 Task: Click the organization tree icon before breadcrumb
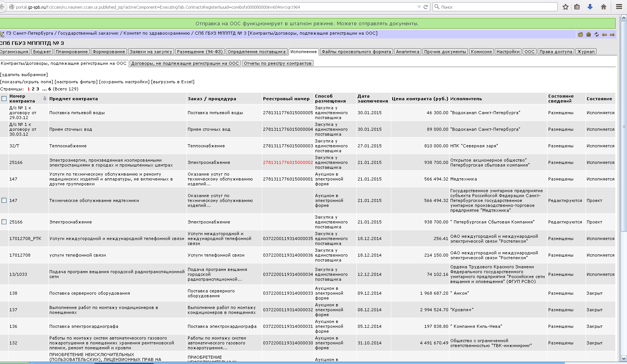2,34
